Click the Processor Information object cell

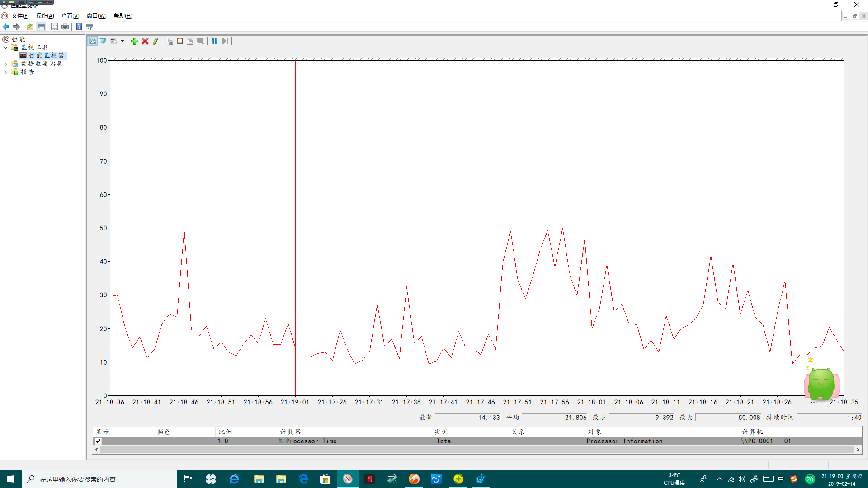[624, 441]
